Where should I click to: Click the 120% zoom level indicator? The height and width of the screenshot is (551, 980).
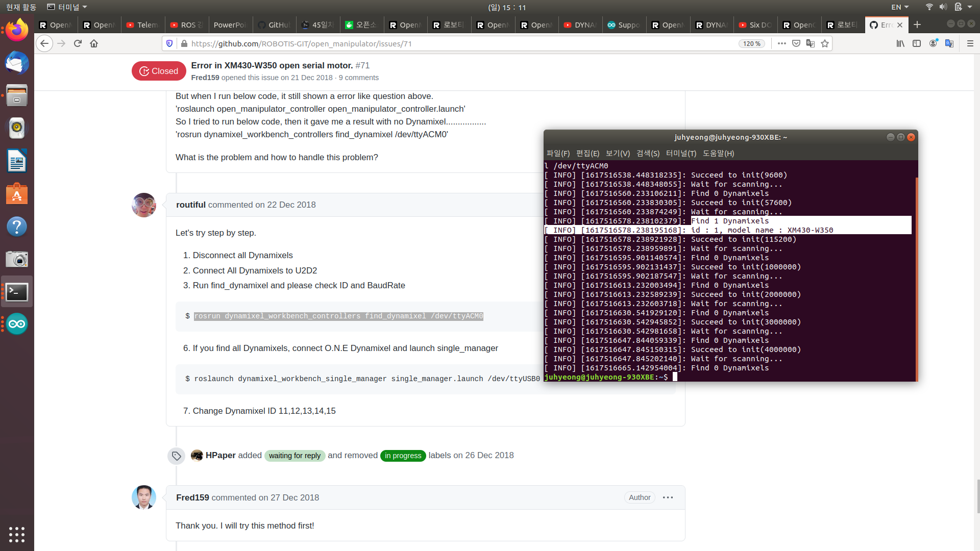tap(751, 43)
